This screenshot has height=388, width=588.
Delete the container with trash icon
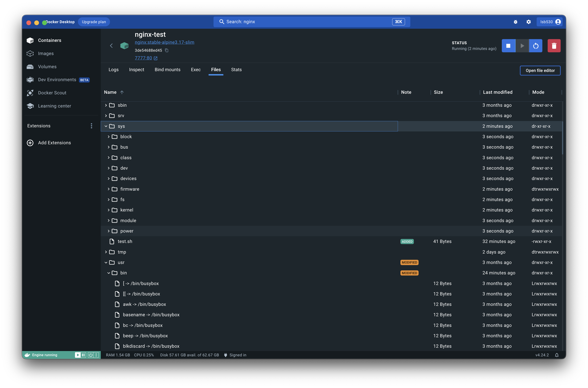pos(554,46)
